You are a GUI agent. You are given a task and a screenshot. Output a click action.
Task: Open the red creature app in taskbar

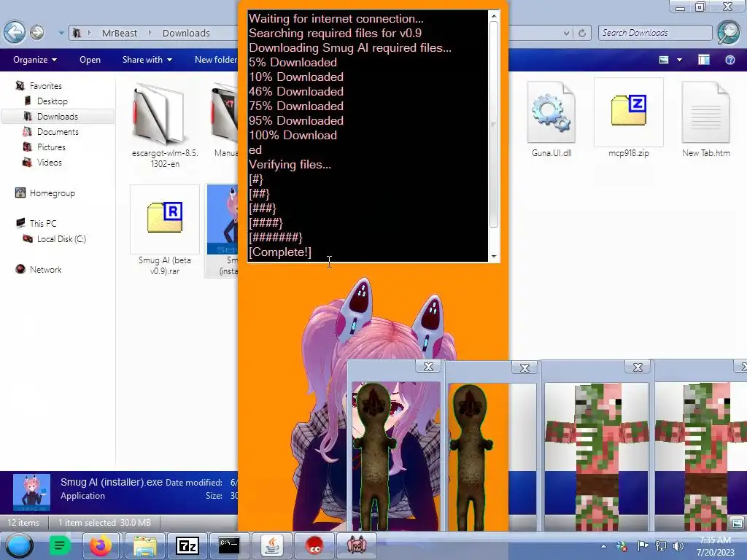coord(314,545)
